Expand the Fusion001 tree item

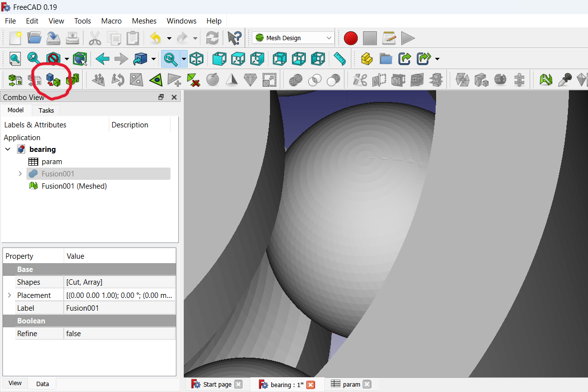pyautogui.click(x=20, y=173)
